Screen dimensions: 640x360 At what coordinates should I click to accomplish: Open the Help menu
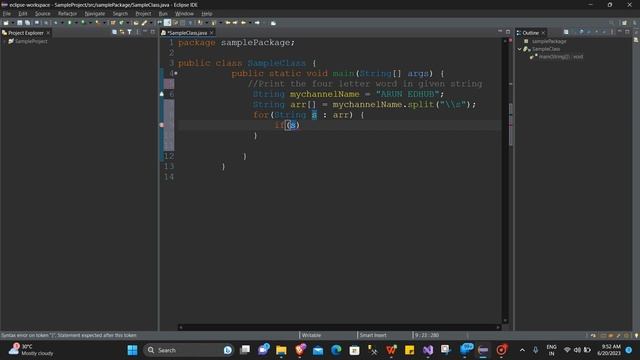pyautogui.click(x=207, y=13)
